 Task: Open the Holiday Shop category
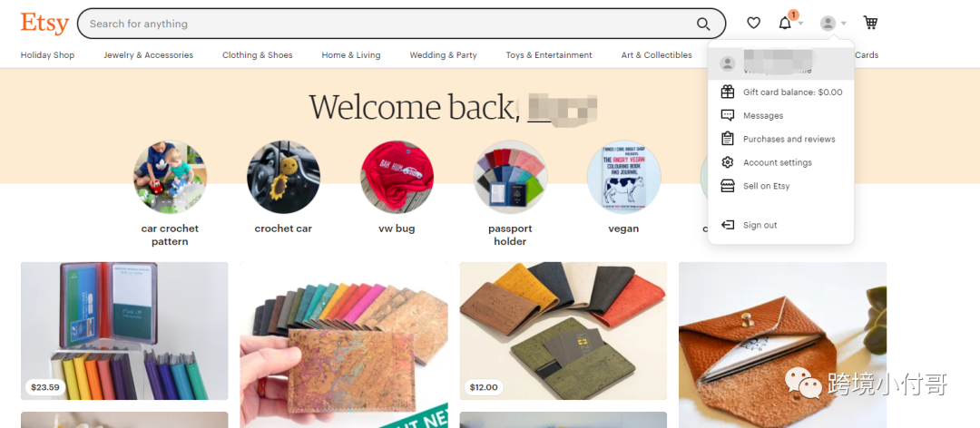(47, 55)
